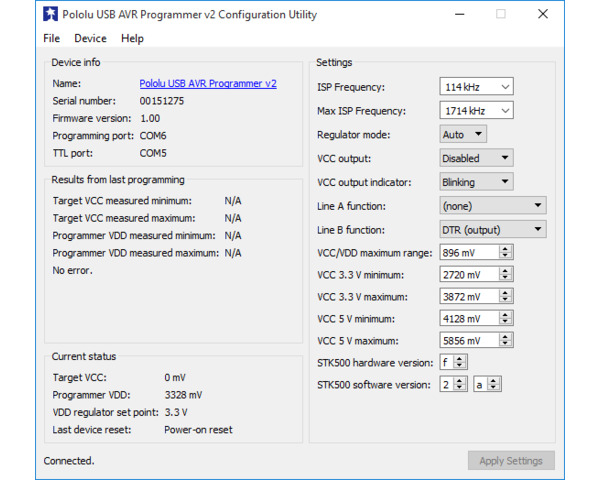Decrease VCC 5 V maximum with down arrow

505,344
